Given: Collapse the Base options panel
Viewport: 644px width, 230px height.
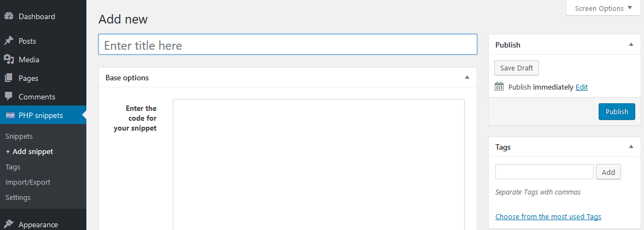Looking at the screenshot, I should pos(467,78).
